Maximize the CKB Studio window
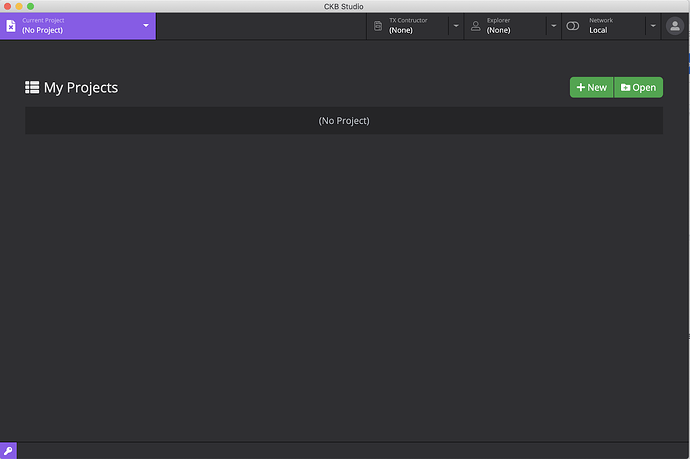Image resolution: width=690 pixels, height=459 pixels. point(30,6)
